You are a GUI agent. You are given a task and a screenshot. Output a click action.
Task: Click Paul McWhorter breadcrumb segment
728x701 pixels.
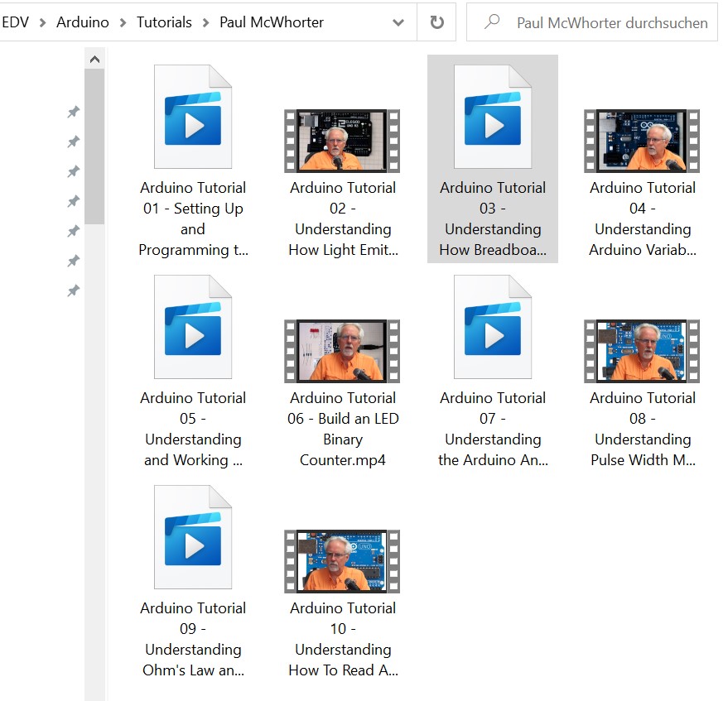tap(271, 22)
